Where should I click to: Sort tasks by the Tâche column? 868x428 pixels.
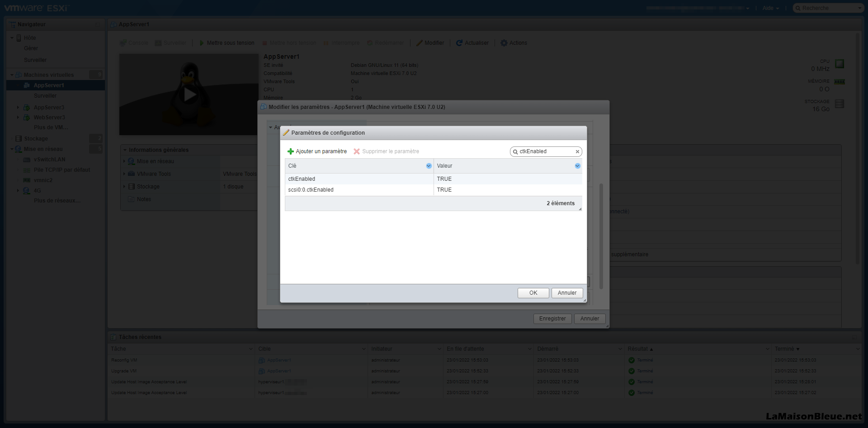click(118, 349)
